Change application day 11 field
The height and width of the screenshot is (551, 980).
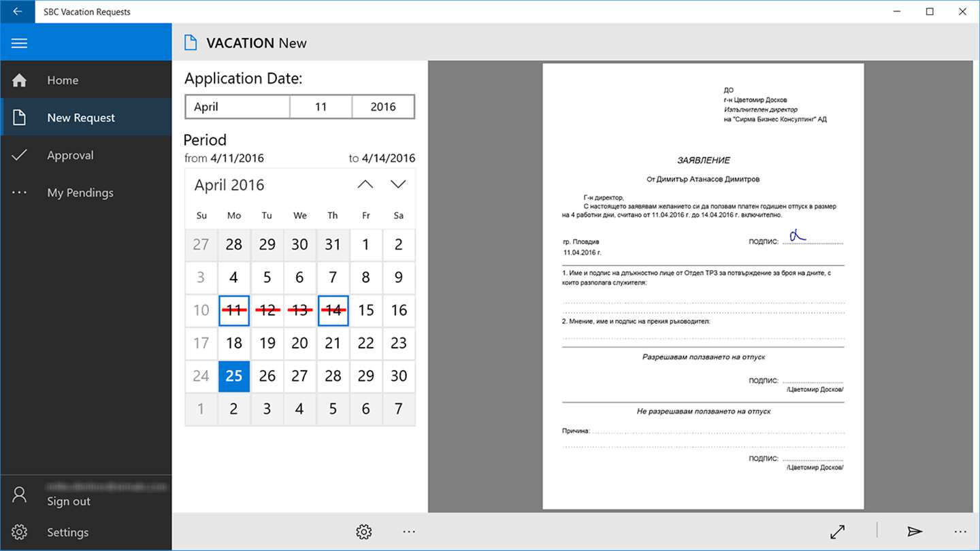coord(321,107)
